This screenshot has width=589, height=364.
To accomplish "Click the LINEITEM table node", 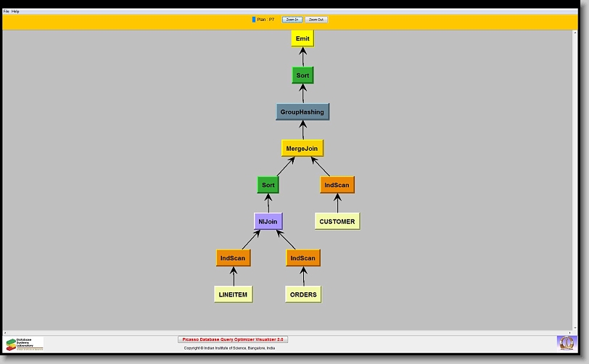I will click(234, 294).
